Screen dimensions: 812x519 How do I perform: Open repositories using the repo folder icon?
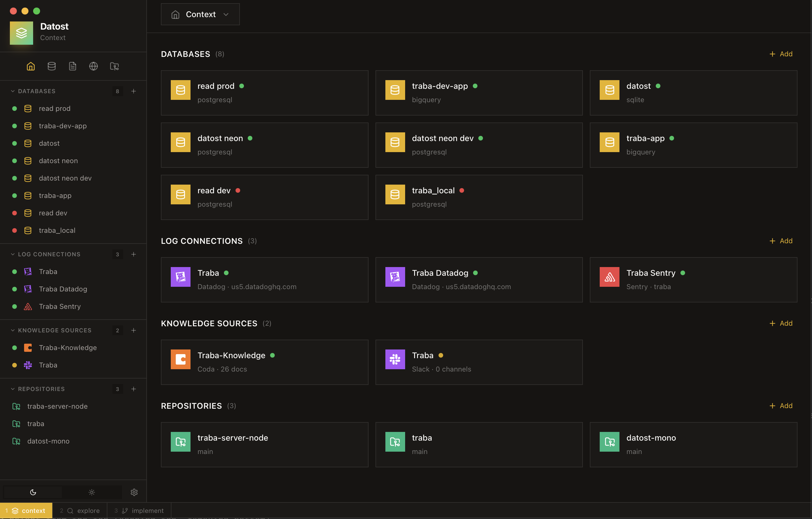[x=114, y=66]
